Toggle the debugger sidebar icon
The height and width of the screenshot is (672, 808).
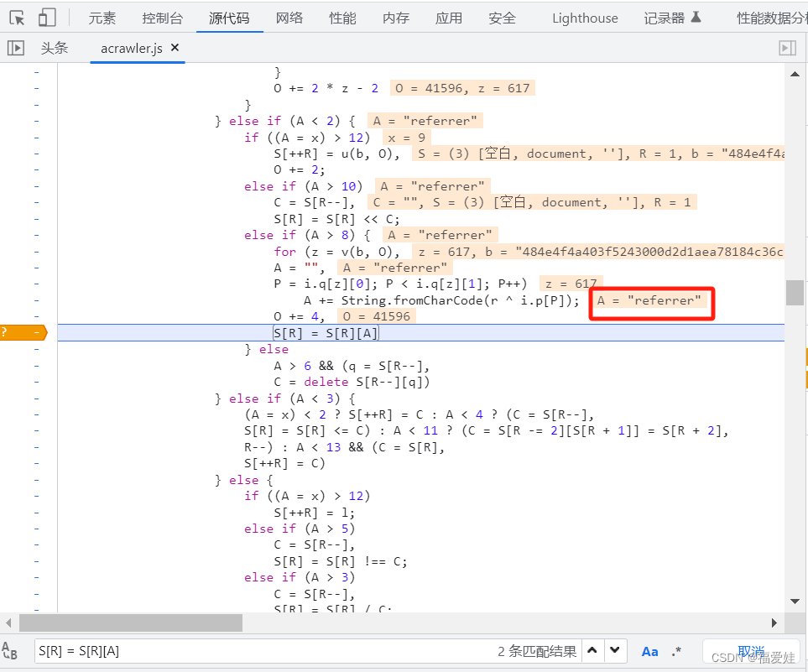tap(787, 48)
